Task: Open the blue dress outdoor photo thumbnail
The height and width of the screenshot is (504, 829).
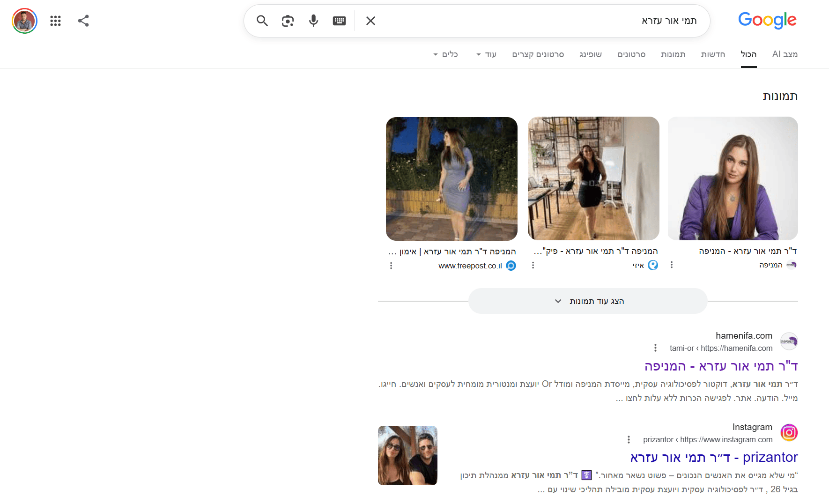Action: 452,178
